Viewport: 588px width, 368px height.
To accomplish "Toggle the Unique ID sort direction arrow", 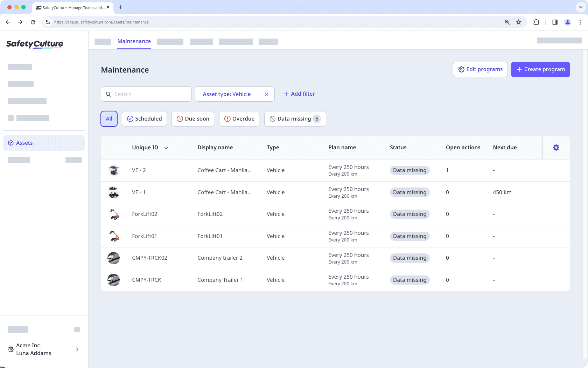I will click(x=166, y=148).
